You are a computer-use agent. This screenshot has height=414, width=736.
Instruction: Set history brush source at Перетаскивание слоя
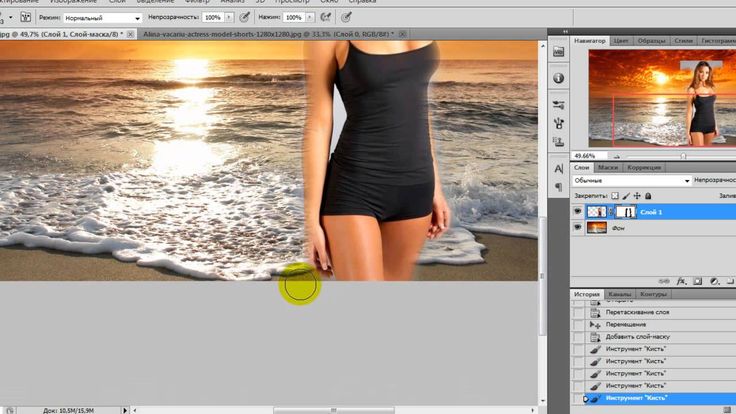pyautogui.click(x=579, y=312)
